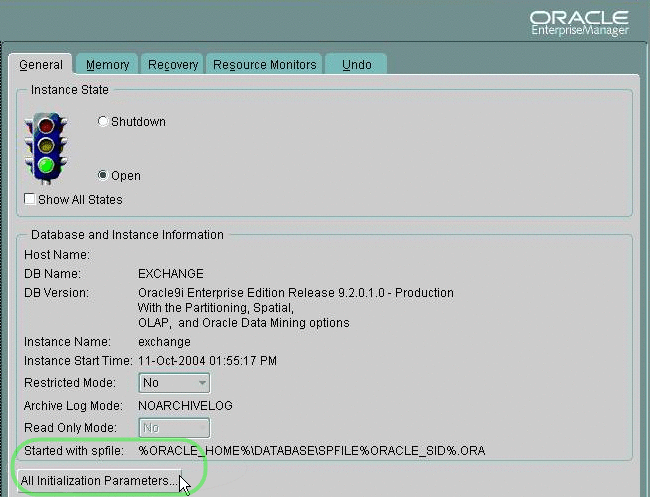The image size is (650, 497).
Task: Click the Instance Start Time value
Action: point(207,361)
